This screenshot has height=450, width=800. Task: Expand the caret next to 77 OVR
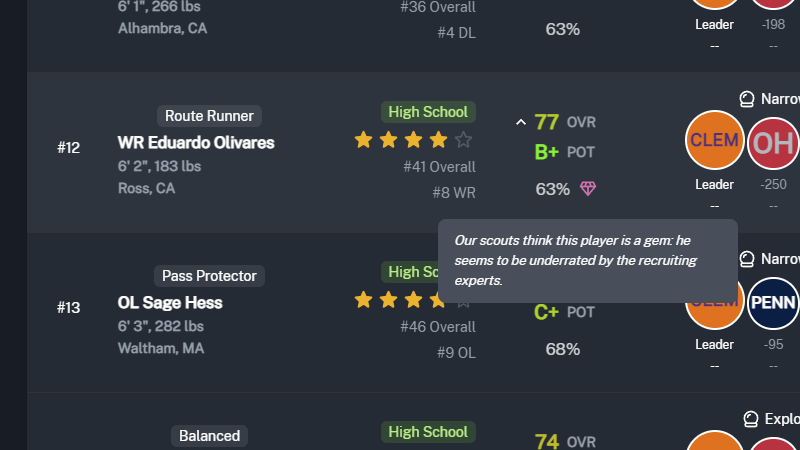(x=520, y=122)
